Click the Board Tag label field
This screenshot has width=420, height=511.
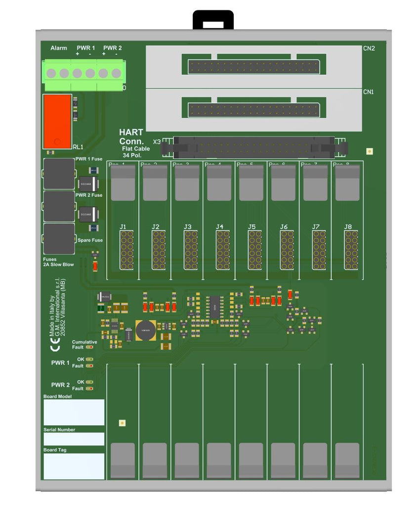click(74, 466)
